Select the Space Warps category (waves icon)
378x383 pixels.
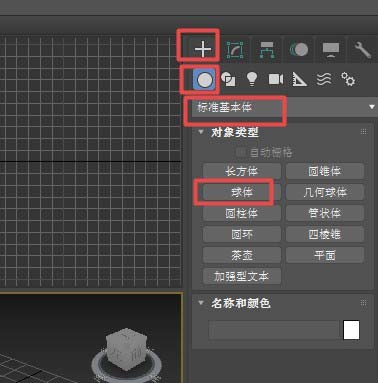[x=324, y=79]
